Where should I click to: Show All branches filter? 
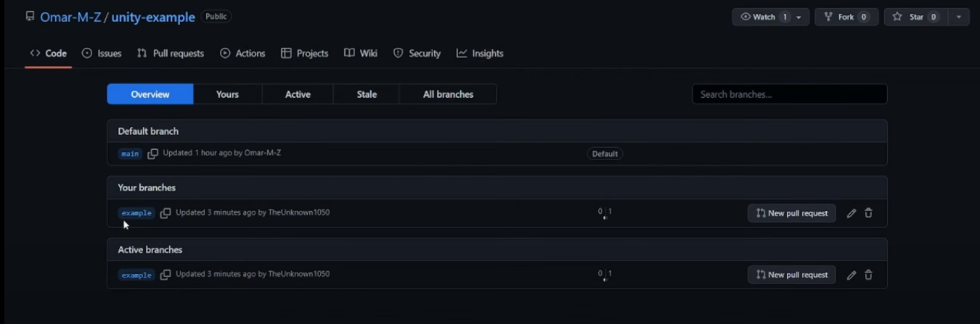pos(448,94)
